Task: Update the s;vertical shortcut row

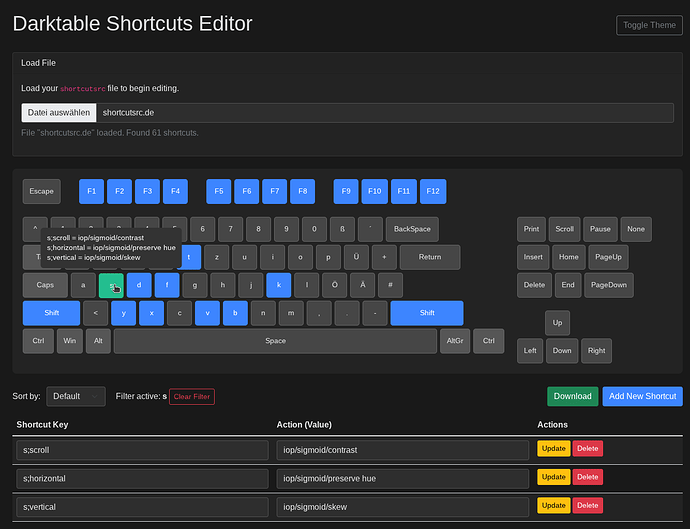Action: pyautogui.click(x=554, y=506)
